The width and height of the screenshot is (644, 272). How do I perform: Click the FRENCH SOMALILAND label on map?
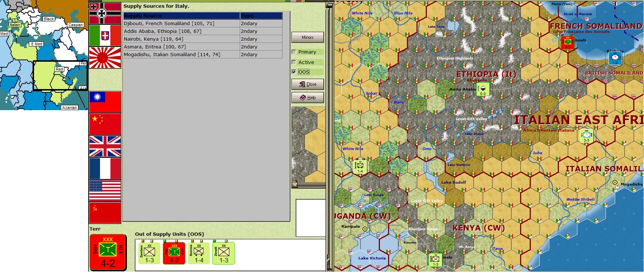596,26
